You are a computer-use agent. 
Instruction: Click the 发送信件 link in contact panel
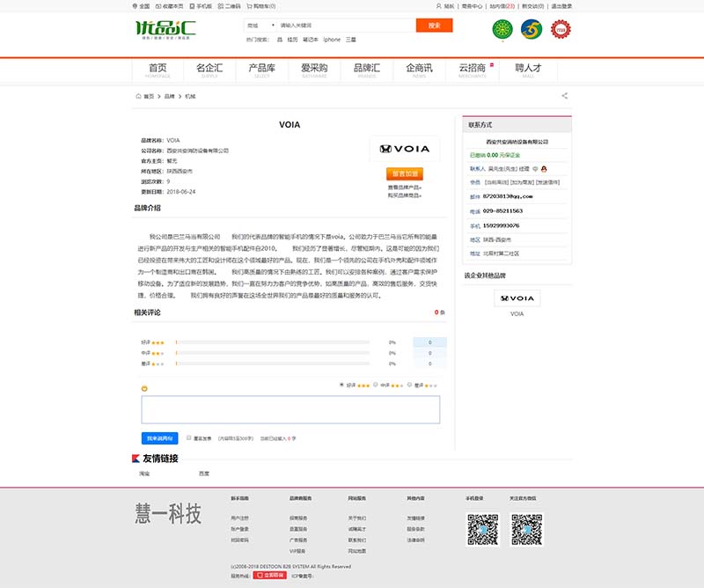pyautogui.click(x=547, y=182)
